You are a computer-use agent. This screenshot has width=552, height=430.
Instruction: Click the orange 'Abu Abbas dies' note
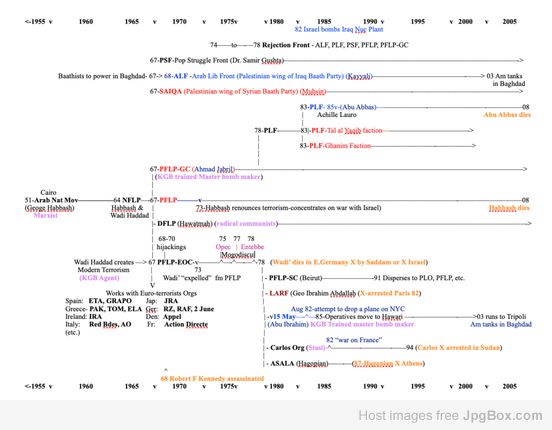(507, 115)
